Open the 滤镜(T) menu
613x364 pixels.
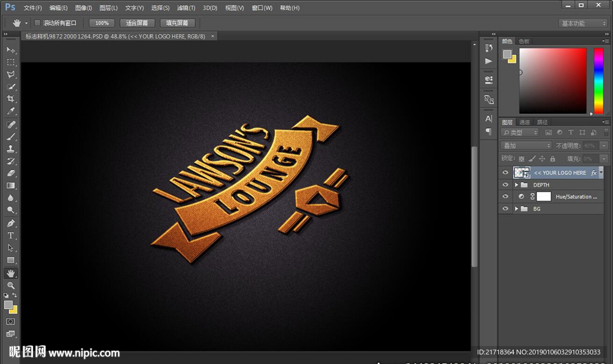[186, 8]
